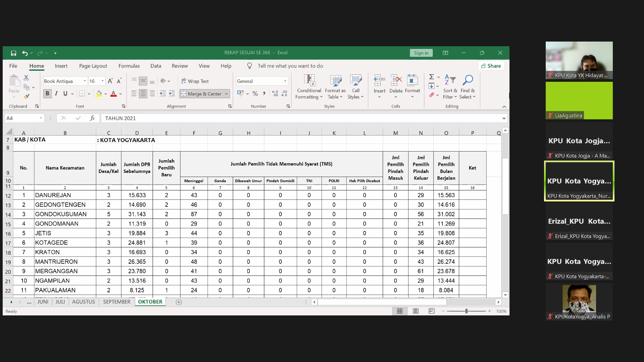Toggle Bold formatting button
The width and height of the screenshot is (644, 362).
coord(47,94)
